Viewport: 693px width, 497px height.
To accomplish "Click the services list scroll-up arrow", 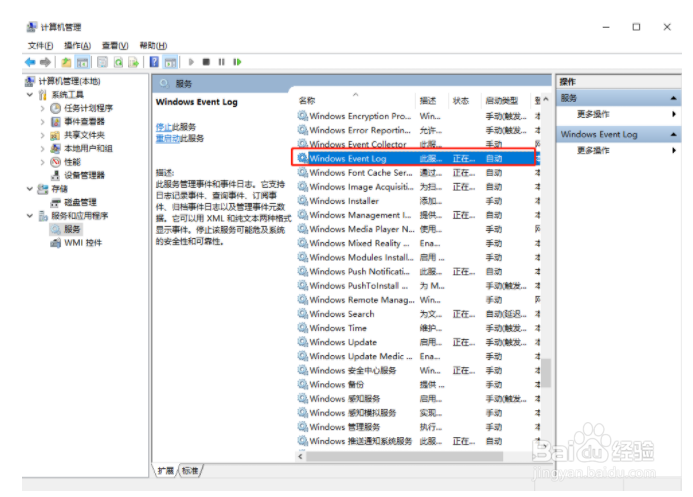I will (x=546, y=99).
